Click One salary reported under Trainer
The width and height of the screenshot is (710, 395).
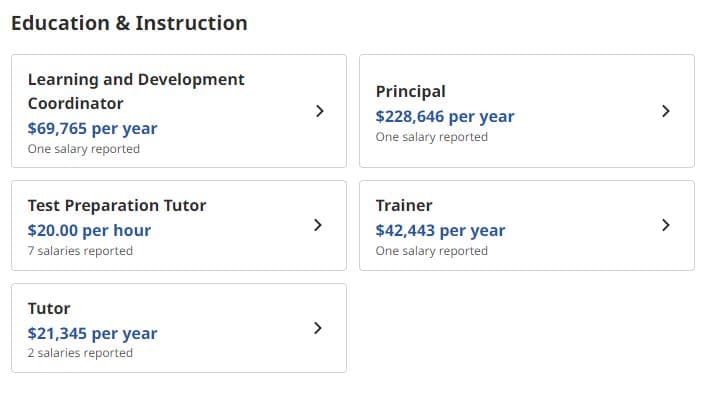432,251
